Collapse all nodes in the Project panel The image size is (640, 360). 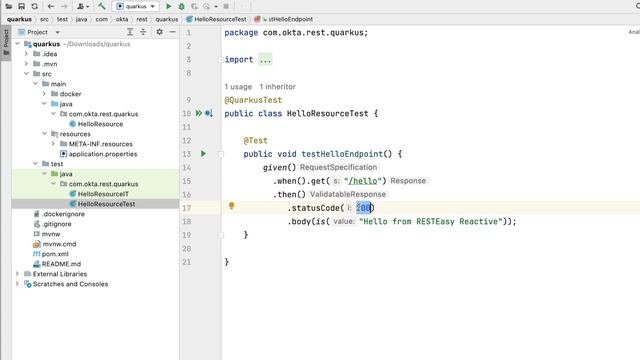coord(143,32)
